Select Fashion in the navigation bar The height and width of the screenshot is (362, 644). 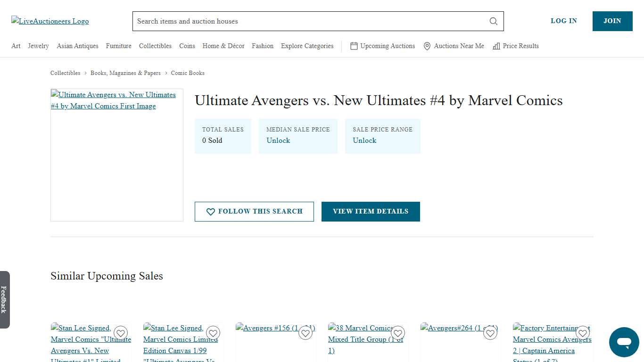[263, 46]
